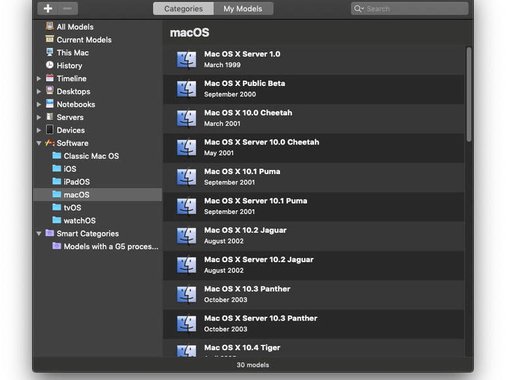The image size is (506, 380).
Task: Click the Software category icon
Action: click(x=50, y=143)
